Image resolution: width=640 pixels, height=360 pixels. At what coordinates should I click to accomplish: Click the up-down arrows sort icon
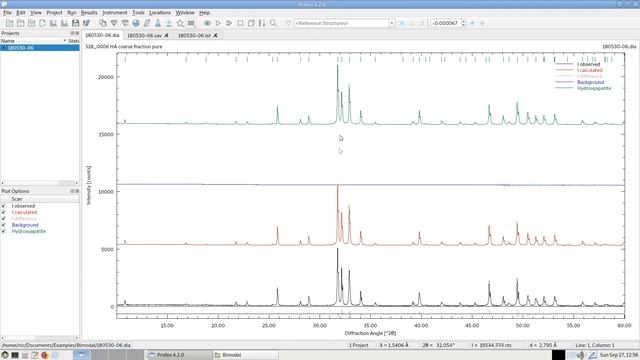(x=262, y=23)
